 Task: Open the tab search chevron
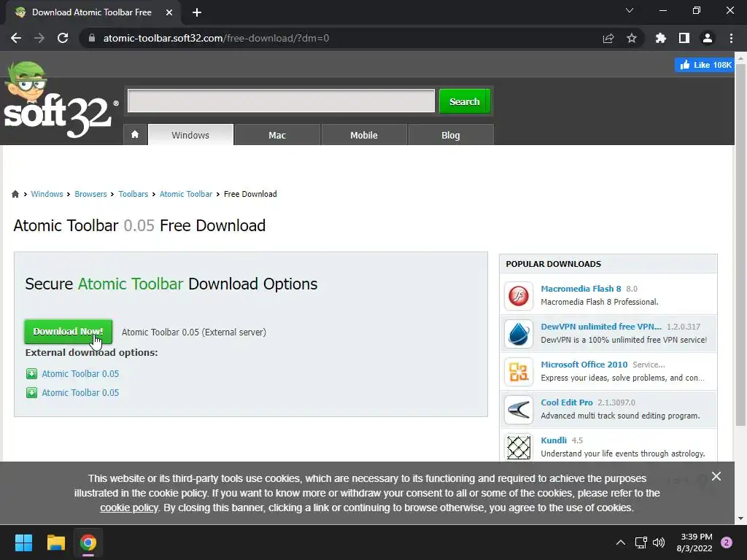(630, 10)
